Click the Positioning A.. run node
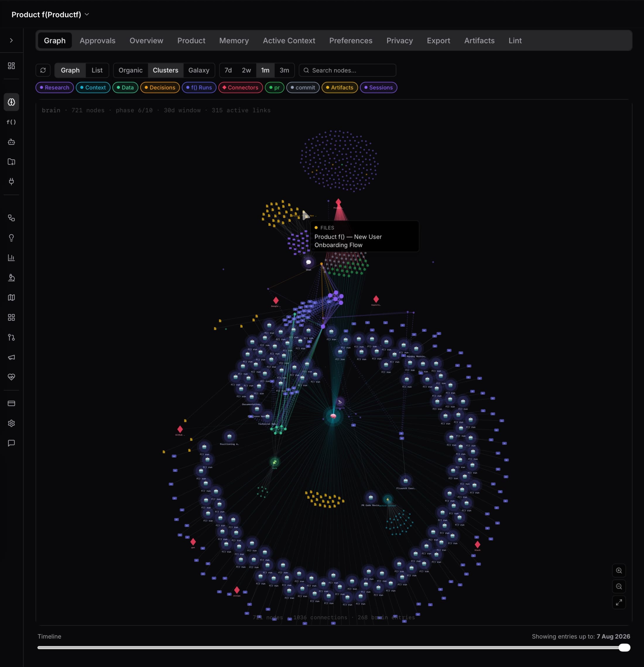 coord(229,436)
